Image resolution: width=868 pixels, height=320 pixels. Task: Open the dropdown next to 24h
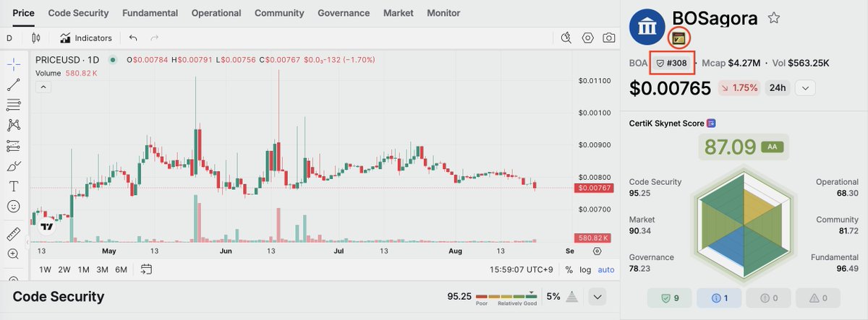[806, 88]
